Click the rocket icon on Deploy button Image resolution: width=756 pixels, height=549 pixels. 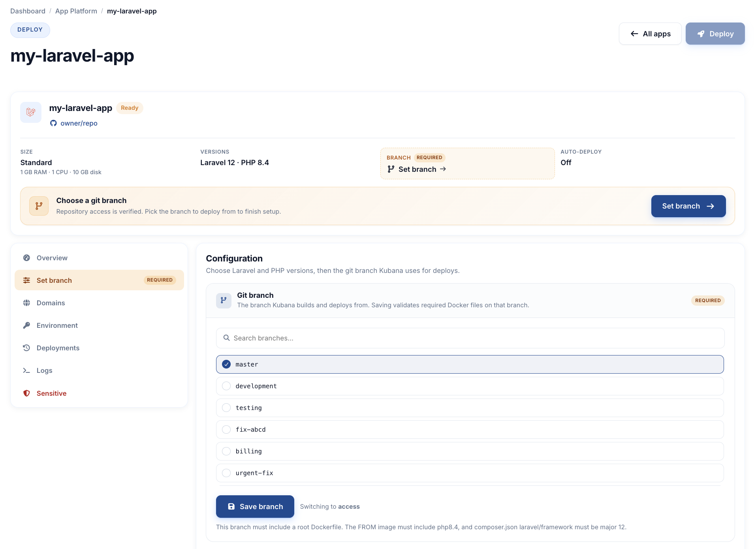(701, 34)
